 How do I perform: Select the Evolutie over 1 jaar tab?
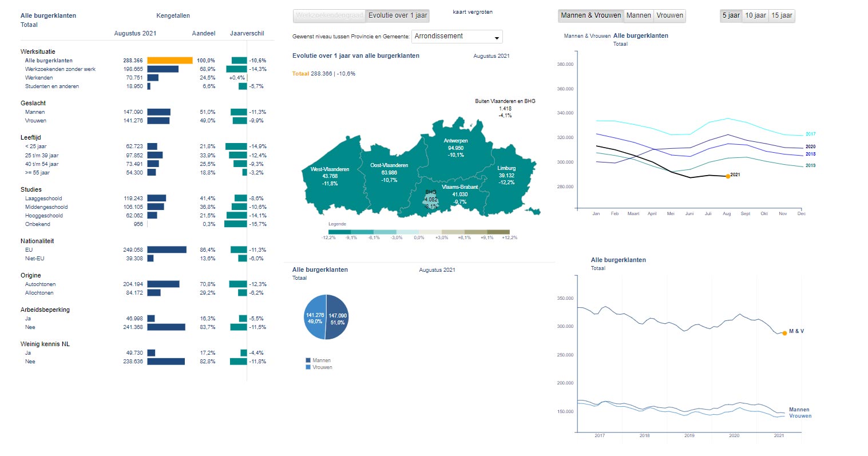pyautogui.click(x=397, y=16)
